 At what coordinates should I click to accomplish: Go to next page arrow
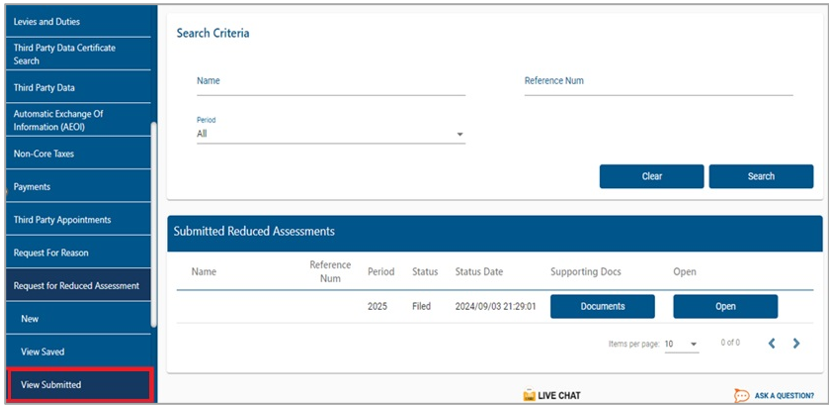point(796,343)
